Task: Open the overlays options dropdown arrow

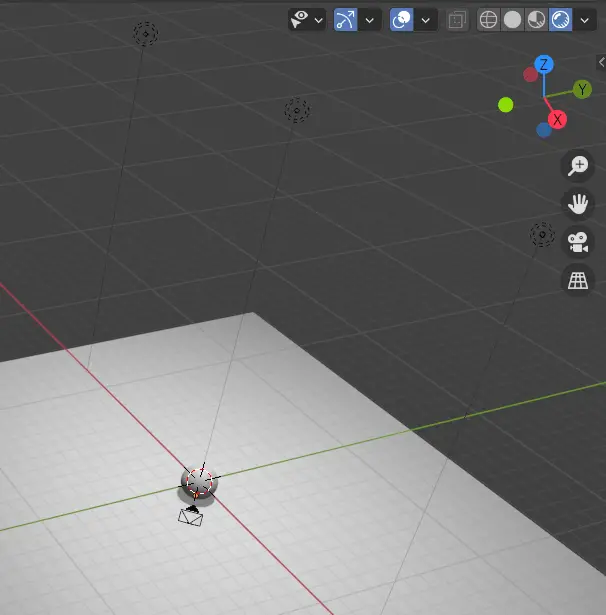Action: [x=426, y=20]
